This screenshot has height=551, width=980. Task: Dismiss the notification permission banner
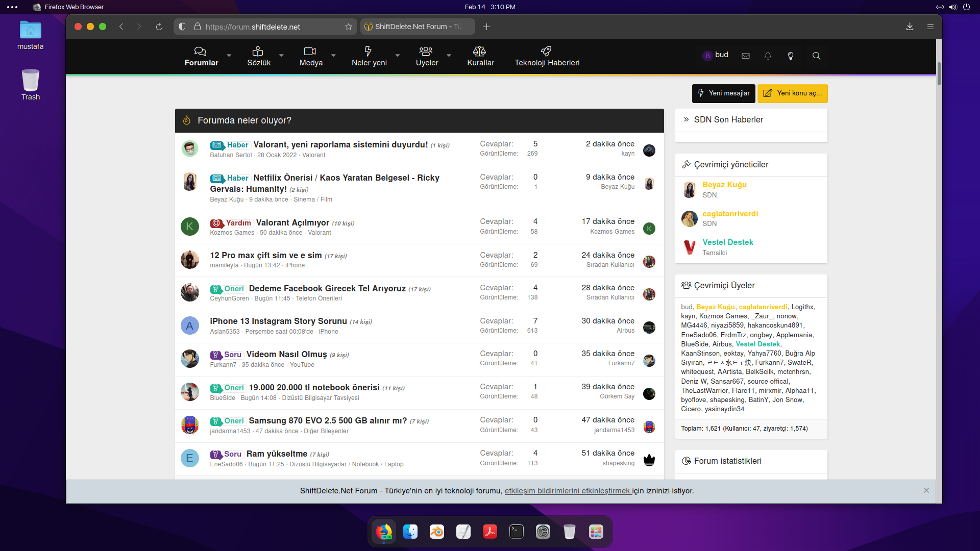tap(926, 490)
